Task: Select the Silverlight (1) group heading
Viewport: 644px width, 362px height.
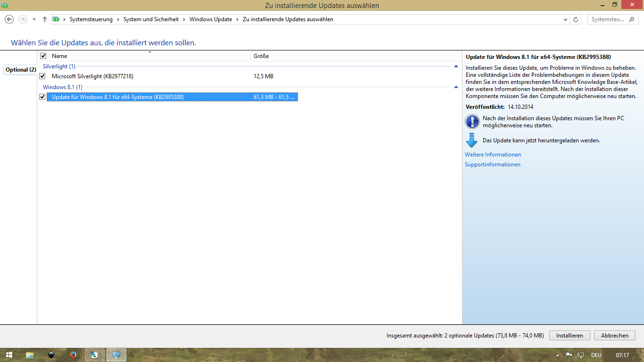Action: click(x=59, y=66)
